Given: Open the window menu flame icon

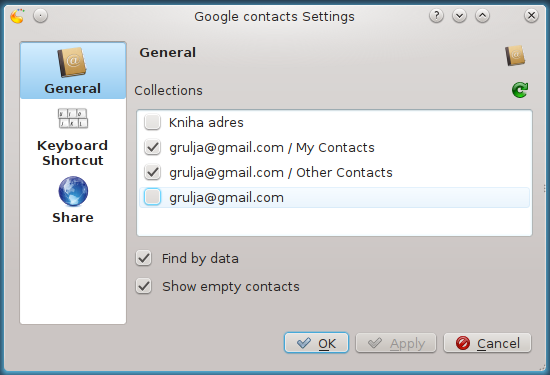Looking at the screenshot, I should tap(17, 16).
